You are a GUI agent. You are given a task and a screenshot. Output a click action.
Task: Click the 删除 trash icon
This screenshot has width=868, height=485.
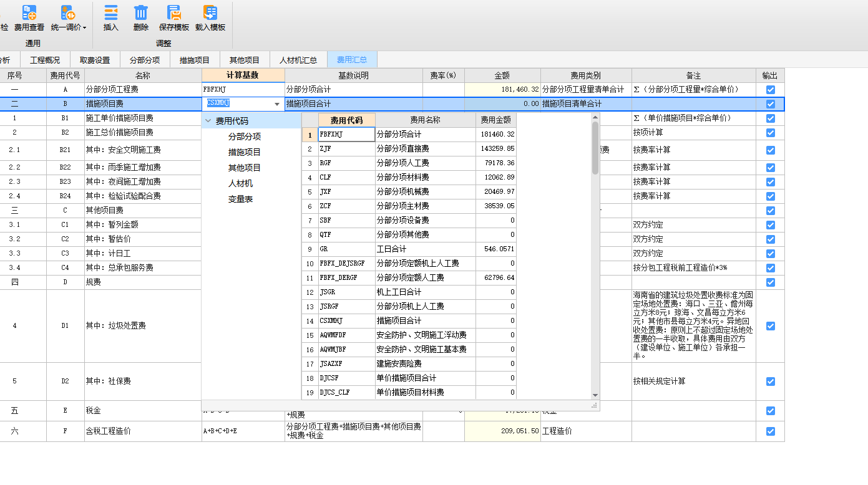coord(141,12)
